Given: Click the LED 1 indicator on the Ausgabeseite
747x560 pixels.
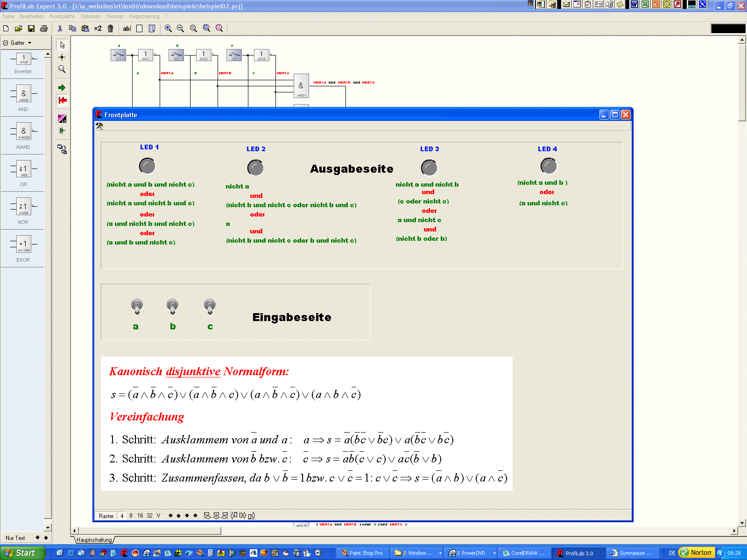Looking at the screenshot, I should click(x=147, y=166).
